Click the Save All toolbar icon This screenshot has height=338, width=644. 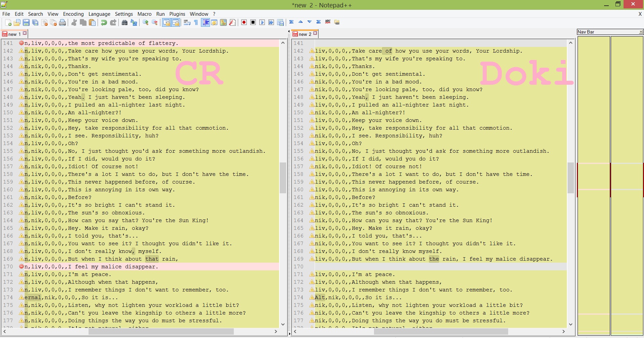[35, 22]
